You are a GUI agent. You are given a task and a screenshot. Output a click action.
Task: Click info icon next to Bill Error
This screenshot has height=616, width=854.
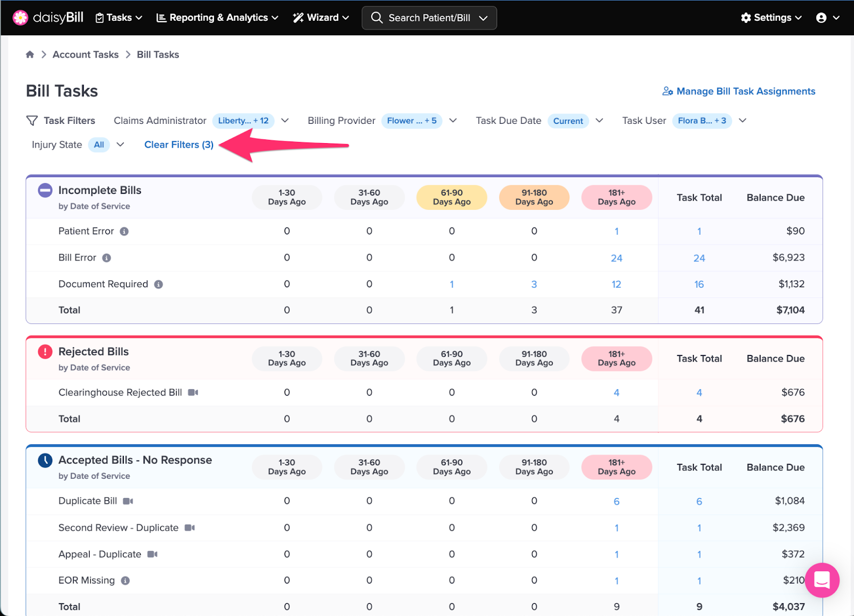(x=107, y=258)
